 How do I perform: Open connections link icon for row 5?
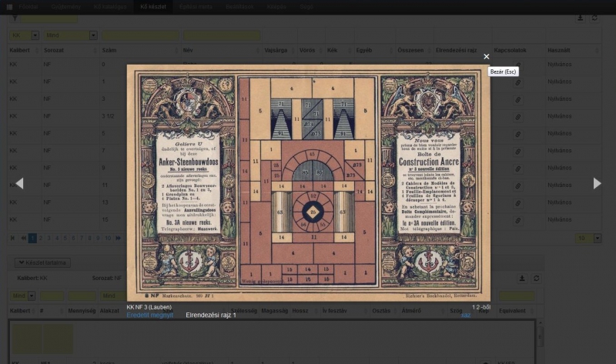coord(517,135)
